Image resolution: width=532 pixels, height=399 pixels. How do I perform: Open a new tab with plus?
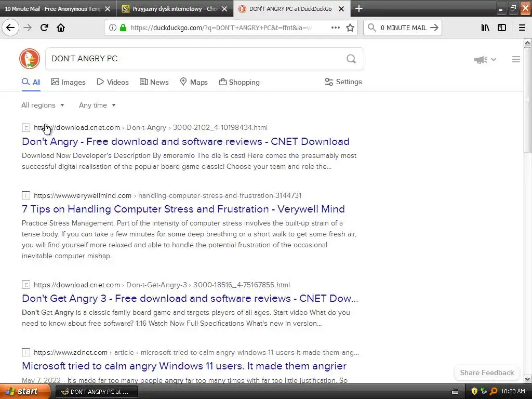[x=359, y=8]
